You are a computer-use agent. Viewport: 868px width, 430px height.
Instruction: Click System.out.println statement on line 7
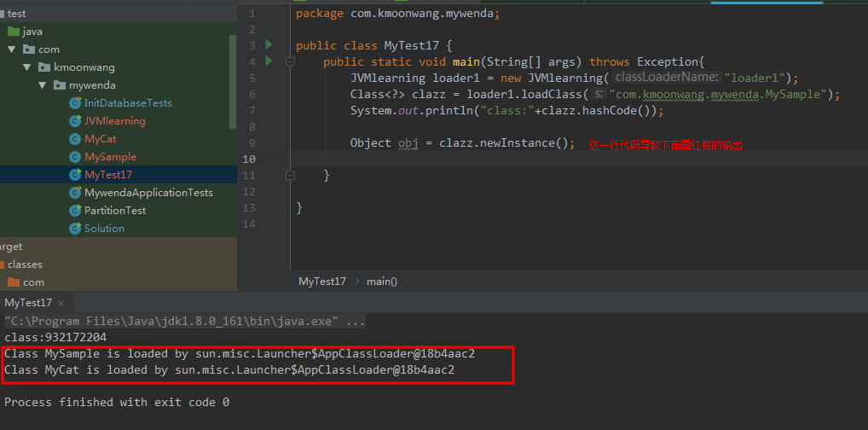(x=506, y=110)
